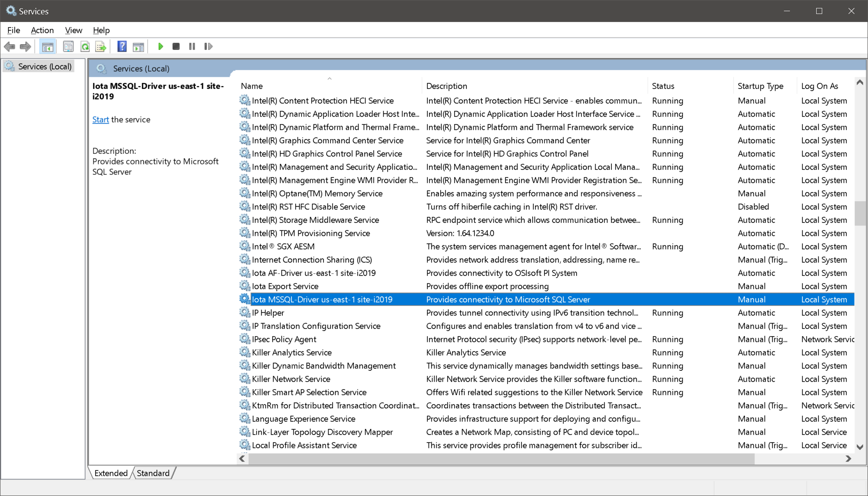Click the Stop Service toolbar icon
This screenshot has height=496, width=868.
[176, 47]
